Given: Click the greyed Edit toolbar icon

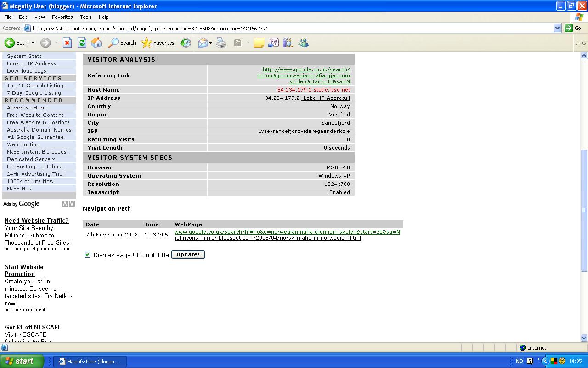Looking at the screenshot, I should [x=237, y=43].
